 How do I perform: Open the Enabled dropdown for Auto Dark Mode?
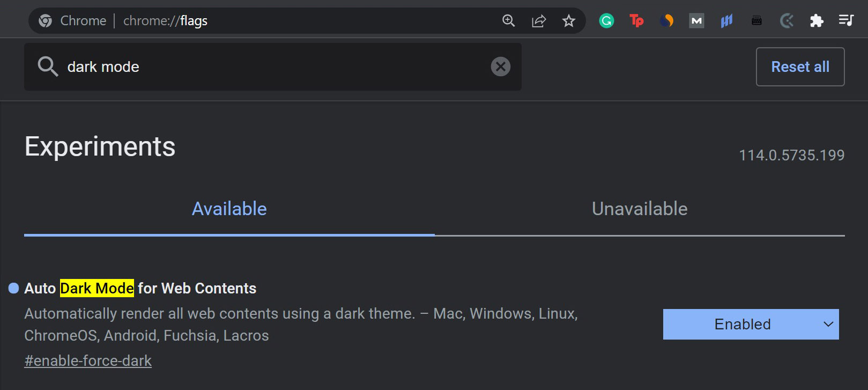[x=751, y=324]
